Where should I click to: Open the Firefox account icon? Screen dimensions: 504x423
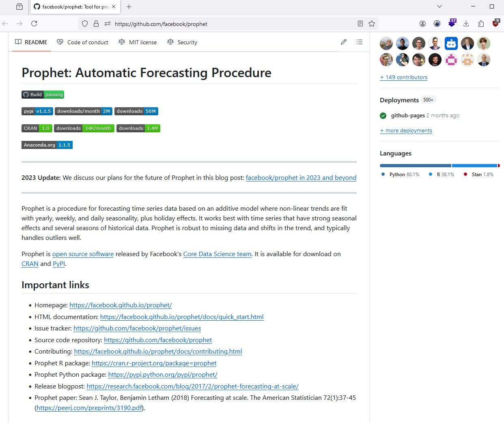pos(422,24)
